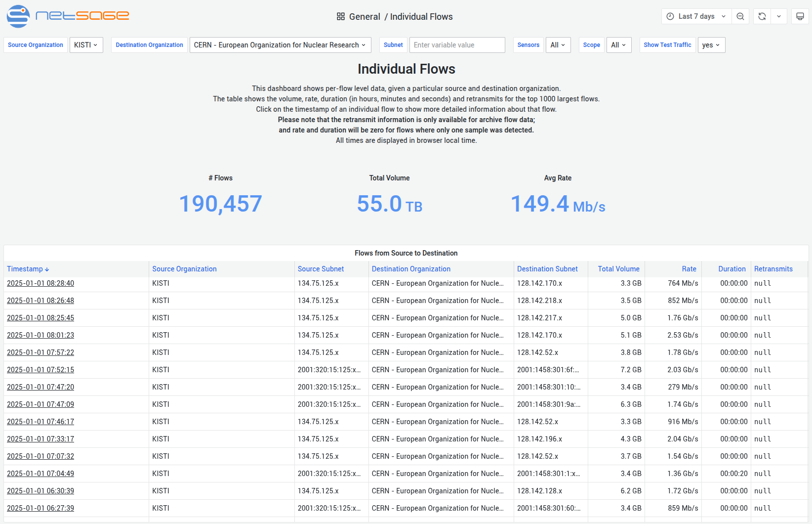This screenshot has width=812, height=524.
Task: Click the zoom out time range icon
Action: coord(740,16)
